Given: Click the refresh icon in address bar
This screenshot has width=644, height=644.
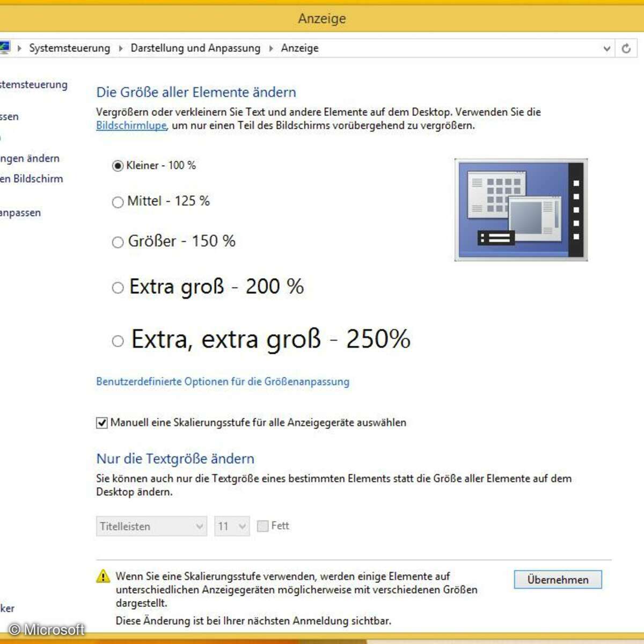Looking at the screenshot, I should (626, 48).
